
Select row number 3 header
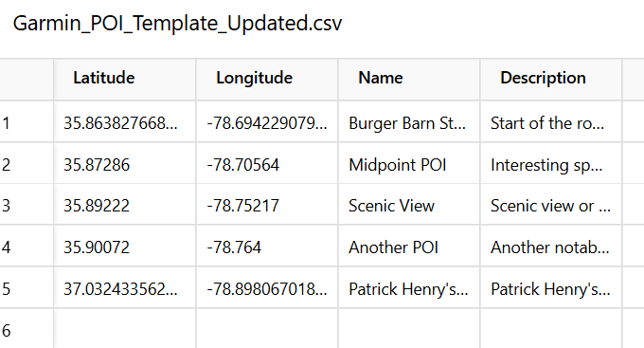pos(27,205)
